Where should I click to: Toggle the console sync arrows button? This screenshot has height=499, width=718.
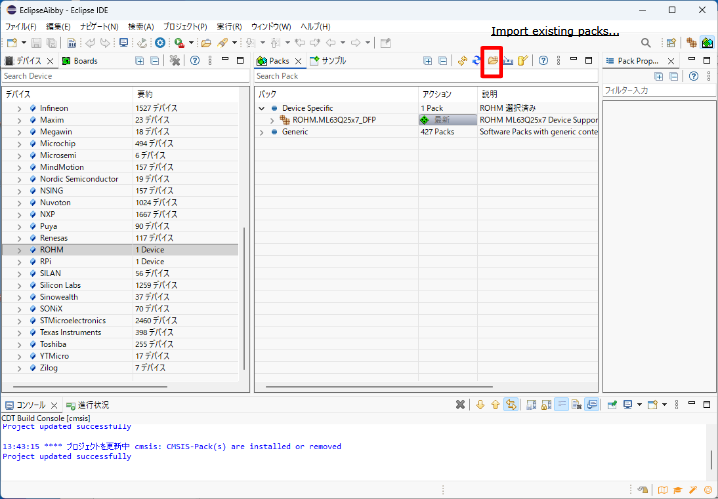[511, 405]
